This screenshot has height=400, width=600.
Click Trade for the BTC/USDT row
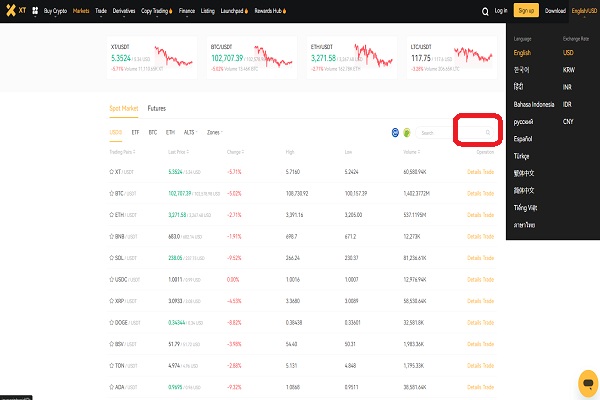(x=488, y=193)
